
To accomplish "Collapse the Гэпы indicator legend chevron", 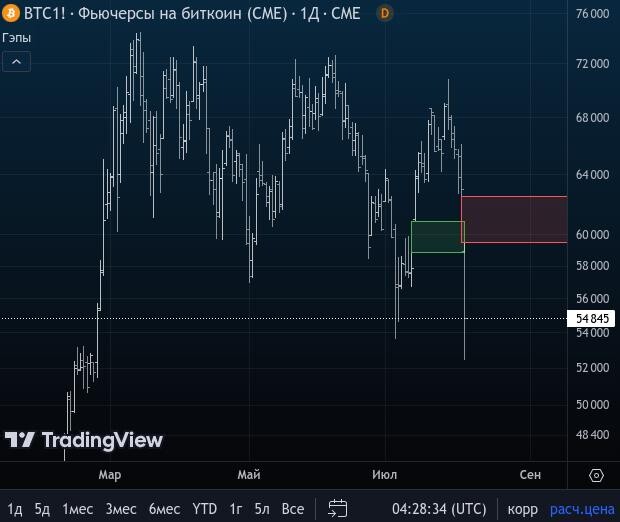I will pyautogui.click(x=16, y=62).
